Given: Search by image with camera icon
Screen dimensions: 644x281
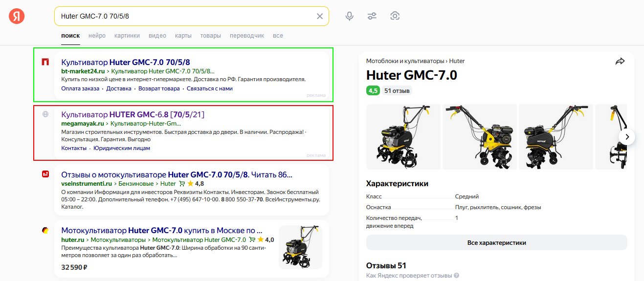Looking at the screenshot, I should [395, 16].
